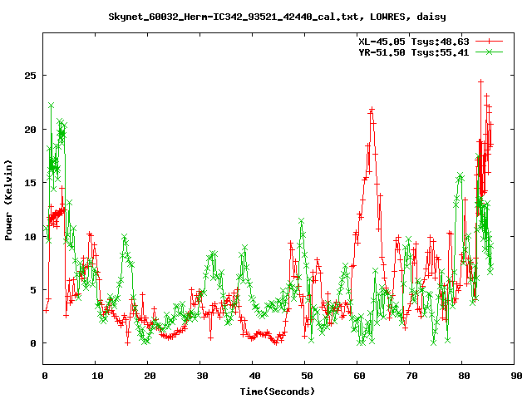Click the Power (Kelvin) y-axis label
This screenshot has width=532, height=399.
pos(8,200)
